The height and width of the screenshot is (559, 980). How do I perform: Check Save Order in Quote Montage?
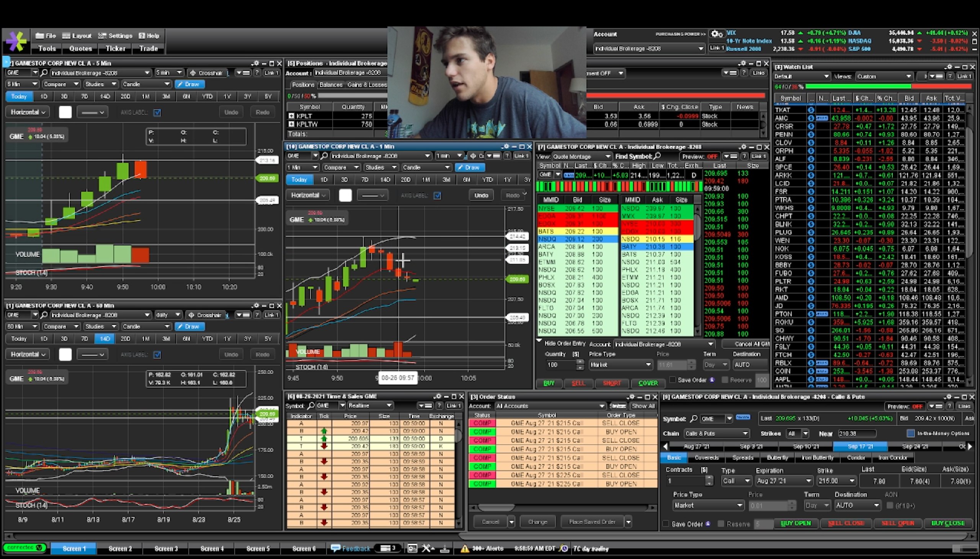(672, 380)
